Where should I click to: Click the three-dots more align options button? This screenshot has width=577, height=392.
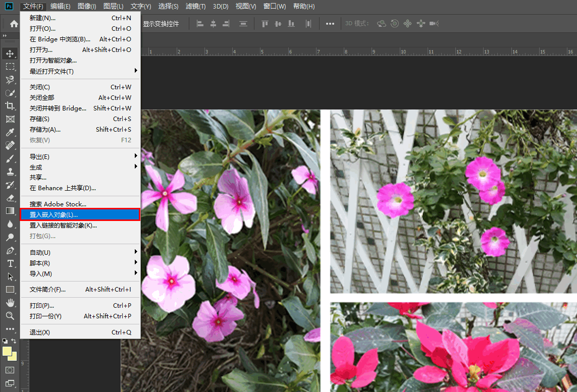coord(330,24)
